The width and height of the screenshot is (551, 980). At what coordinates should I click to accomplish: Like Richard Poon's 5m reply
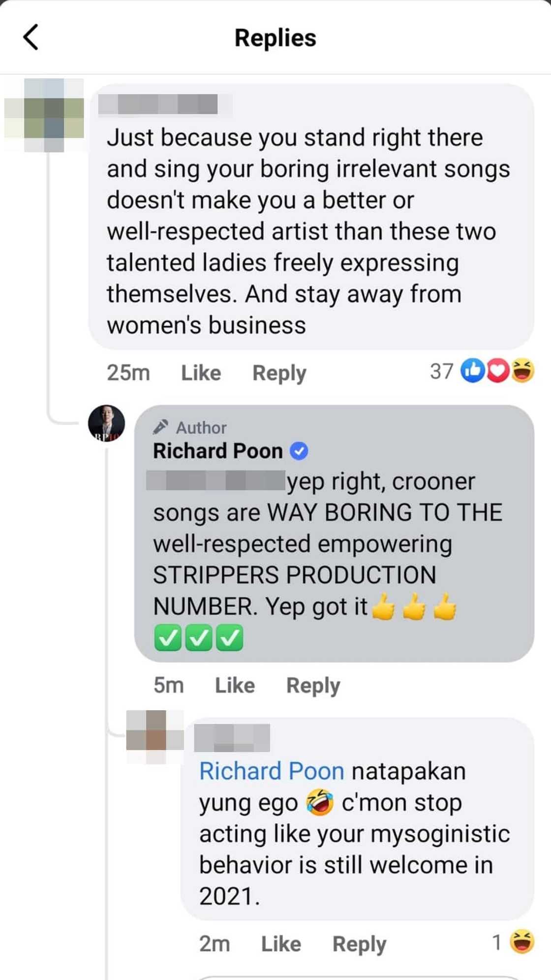(x=235, y=685)
